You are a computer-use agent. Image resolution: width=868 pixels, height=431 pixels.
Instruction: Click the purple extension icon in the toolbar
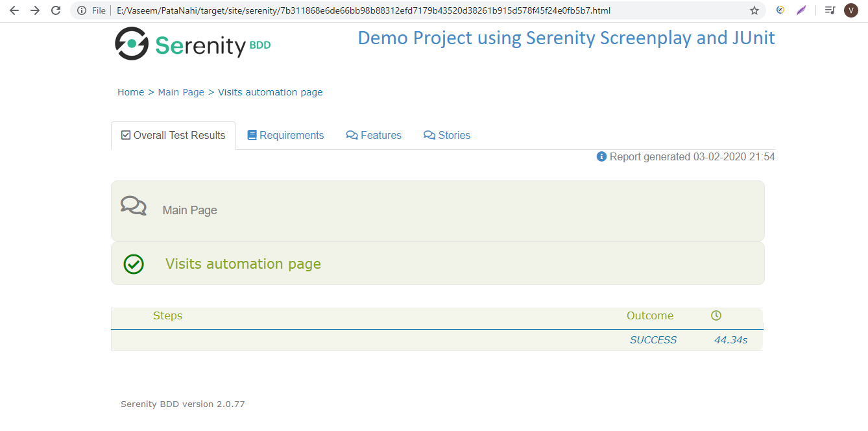tap(801, 10)
